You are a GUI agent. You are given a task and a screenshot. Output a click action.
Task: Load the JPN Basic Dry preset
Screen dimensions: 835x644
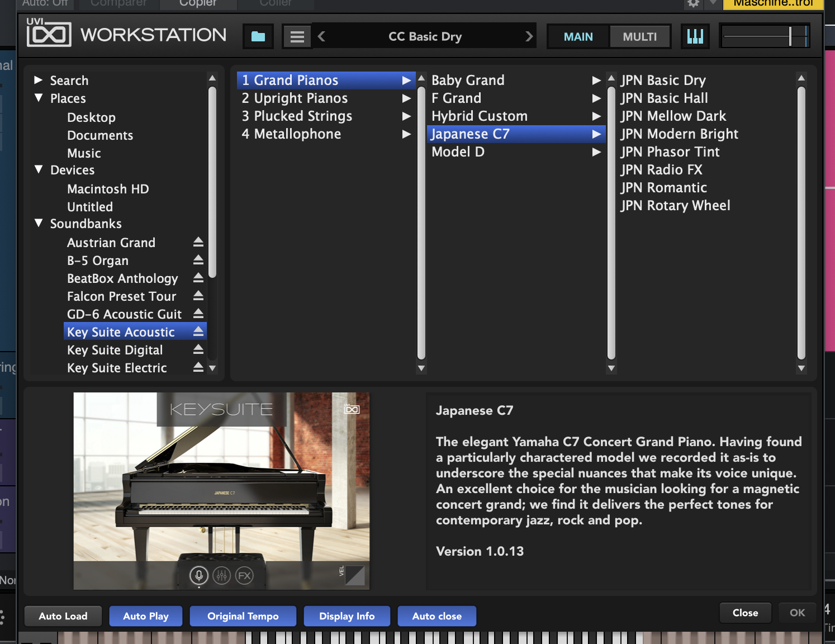[x=663, y=80]
